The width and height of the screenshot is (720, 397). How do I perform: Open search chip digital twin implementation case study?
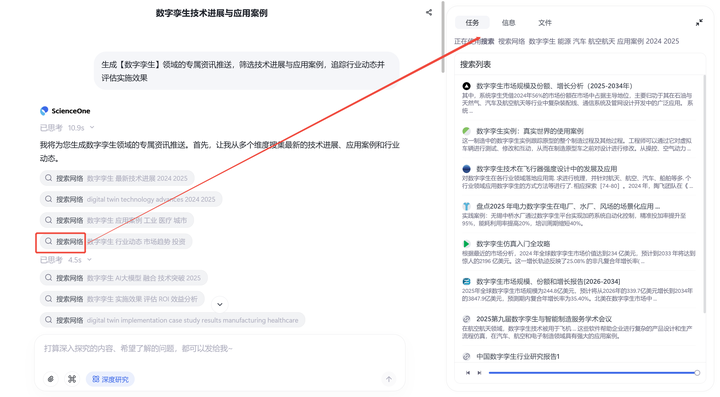point(172,320)
